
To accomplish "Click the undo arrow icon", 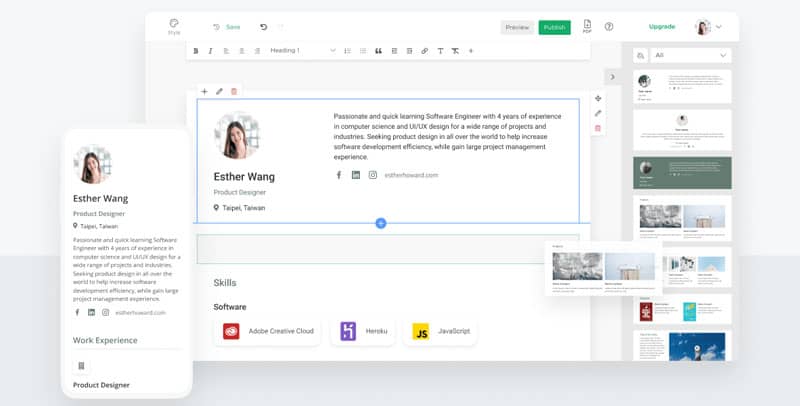I will point(263,27).
